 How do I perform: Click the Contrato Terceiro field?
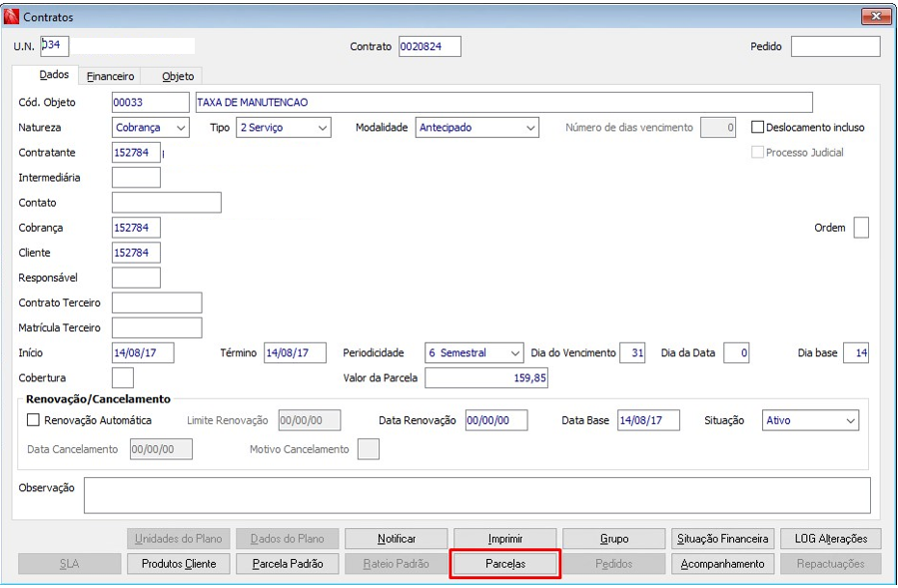157,302
